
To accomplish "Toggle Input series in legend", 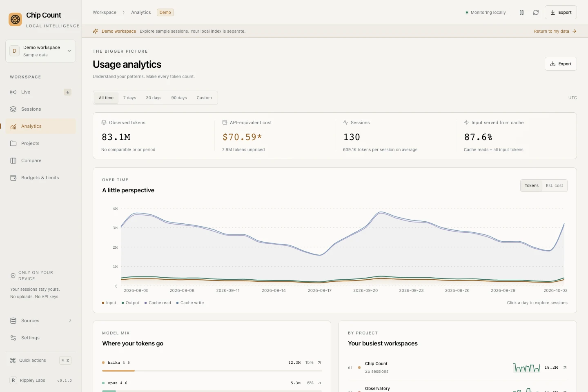I will coord(109,303).
